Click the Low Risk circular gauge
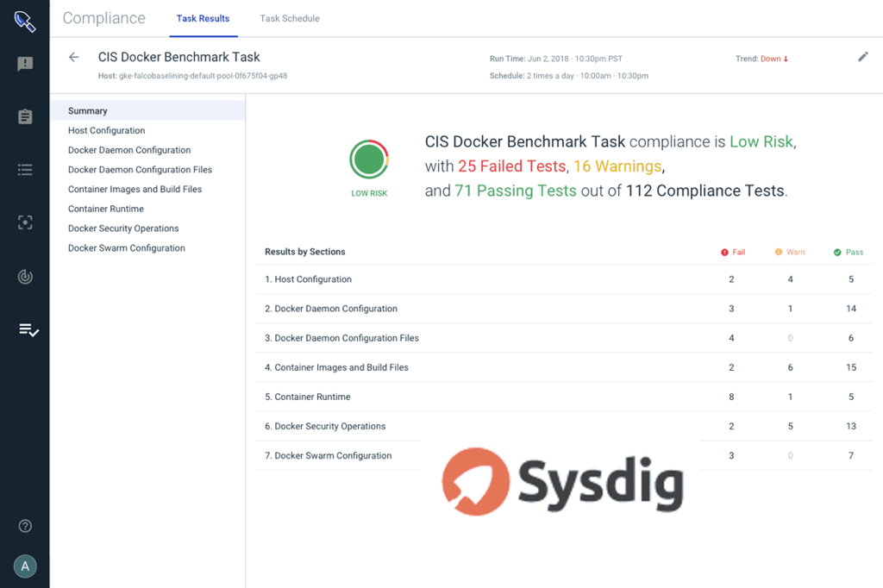The height and width of the screenshot is (588, 883). pos(369,160)
